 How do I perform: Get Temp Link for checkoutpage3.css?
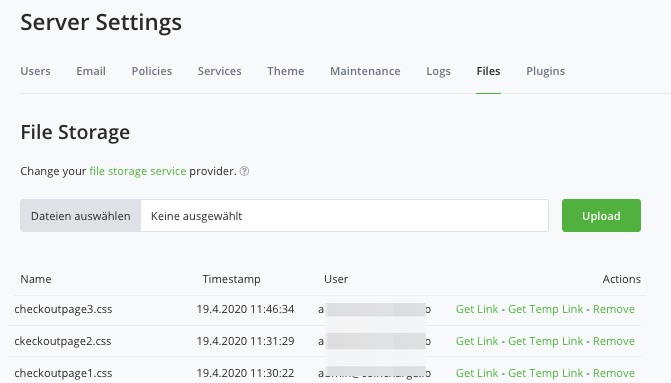(546, 309)
